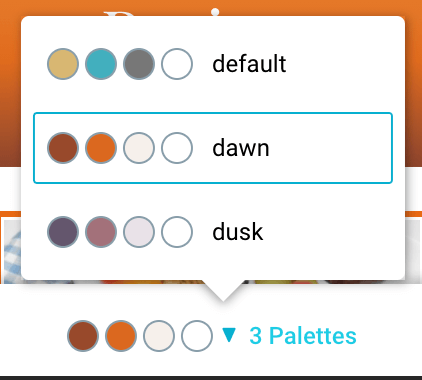This screenshot has height=380, width=422.
Task: Click the teal swatch in default palette
Action: coord(101,64)
